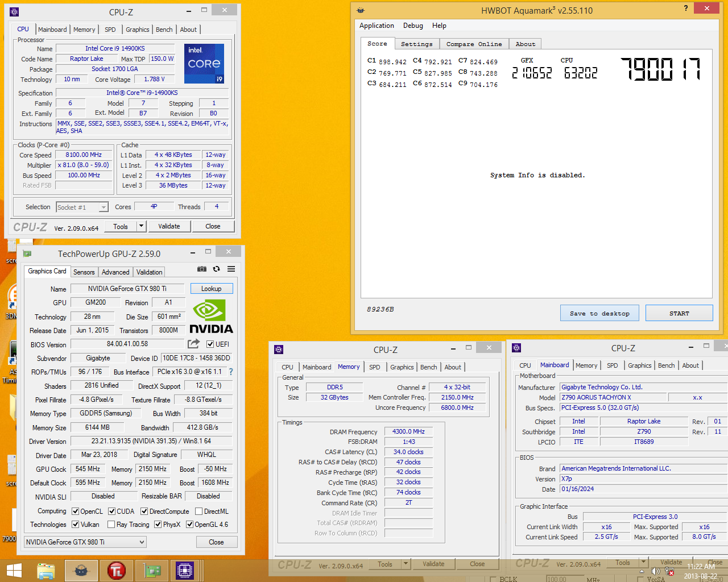The height and width of the screenshot is (582, 728).
Task: Open GPU-Z taskbar icon
Action: click(151, 571)
